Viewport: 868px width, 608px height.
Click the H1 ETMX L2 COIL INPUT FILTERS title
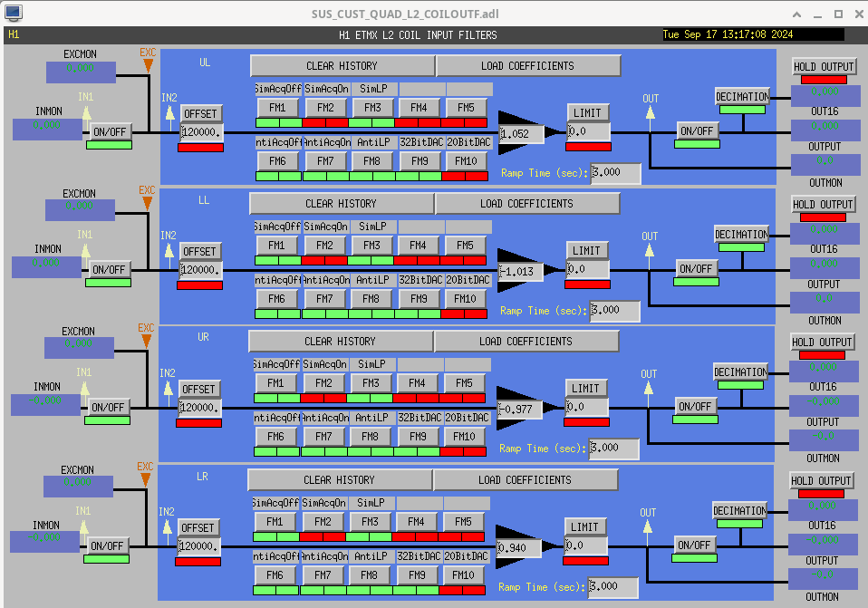(418, 34)
